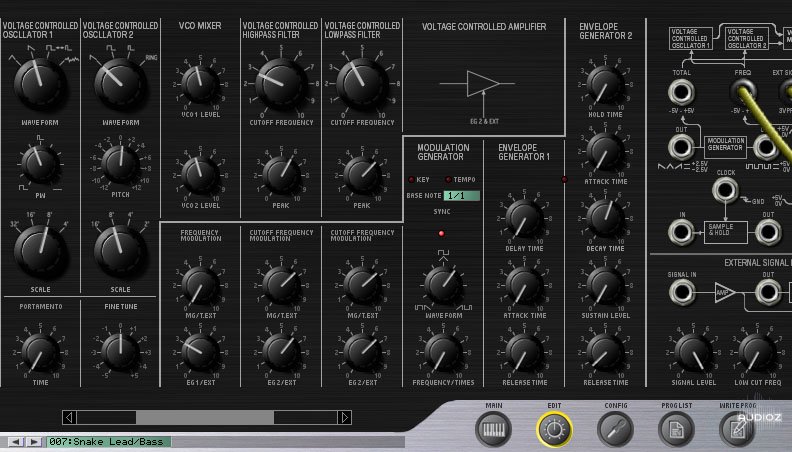
Task: Click the PW pulse width knob
Action: pyautogui.click(x=39, y=165)
